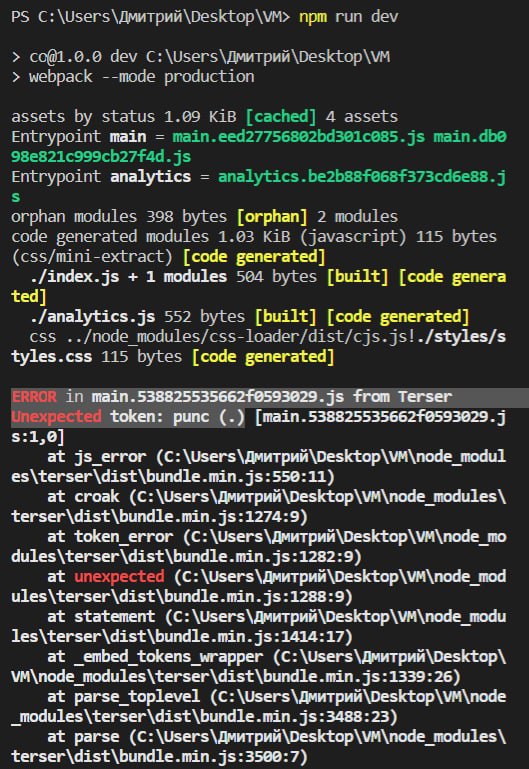Click 'Entrypoint main' text
This screenshot has height=769, width=529.
[78, 136]
